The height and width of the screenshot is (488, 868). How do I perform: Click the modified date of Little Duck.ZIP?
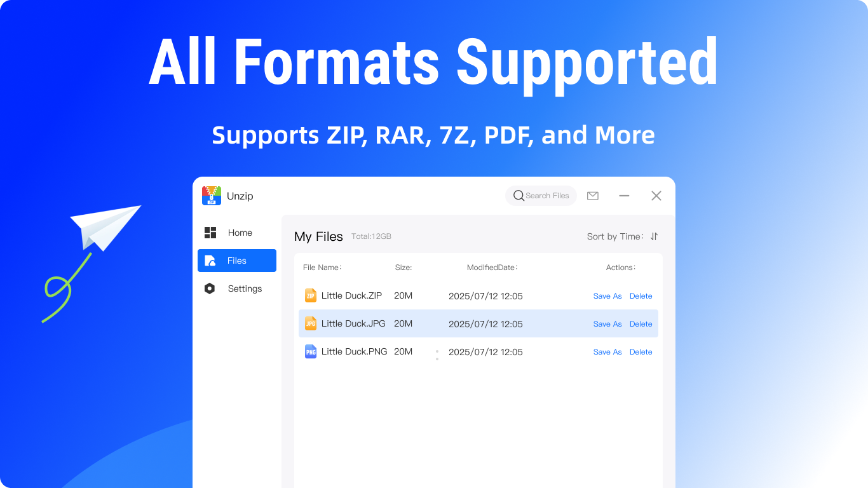pos(485,296)
